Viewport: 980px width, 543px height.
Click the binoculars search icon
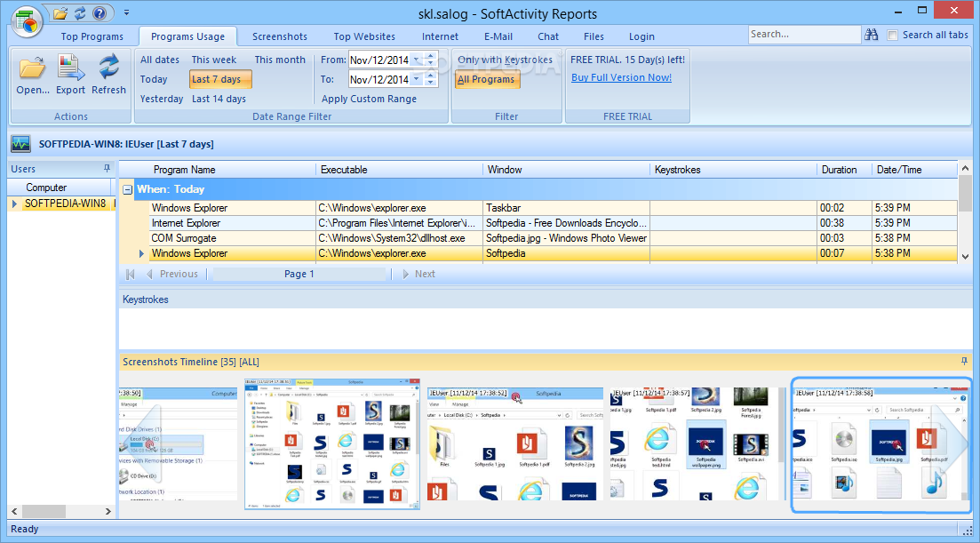point(872,35)
